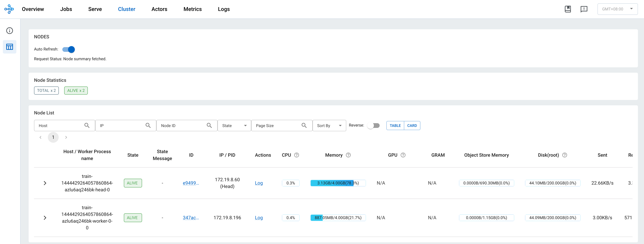The height and width of the screenshot is (244, 644).
Task: Open the GMT+08:00 timezone dropdown
Action: click(617, 9)
